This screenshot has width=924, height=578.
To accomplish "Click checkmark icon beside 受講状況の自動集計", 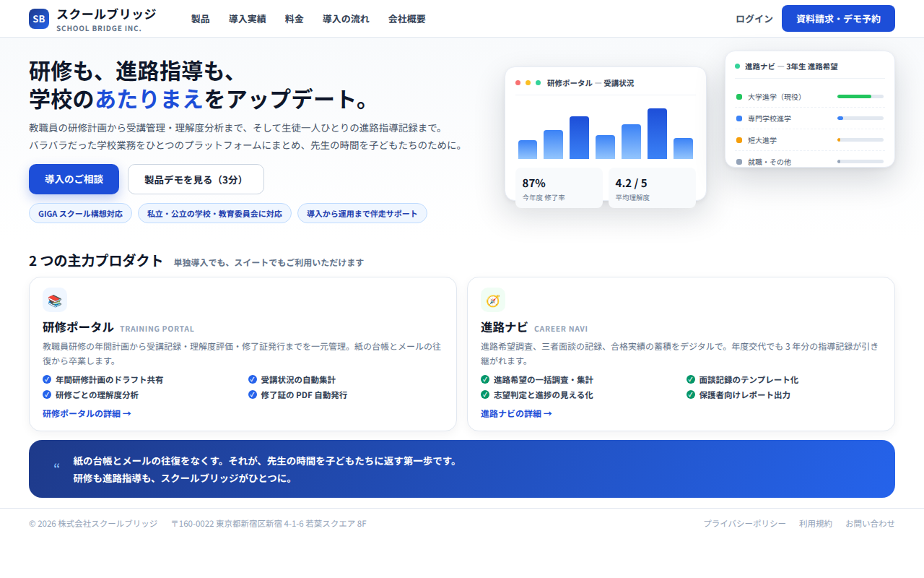I will [253, 379].
